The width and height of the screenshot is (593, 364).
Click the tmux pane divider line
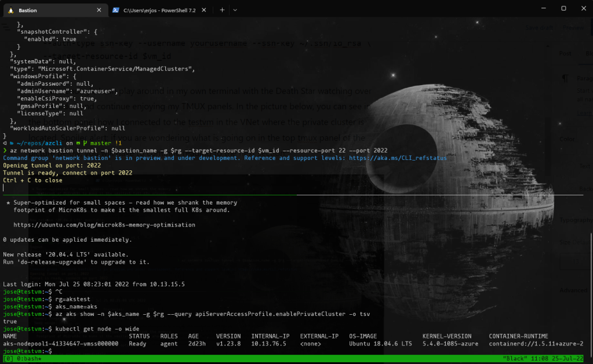(x=290, y=195)
